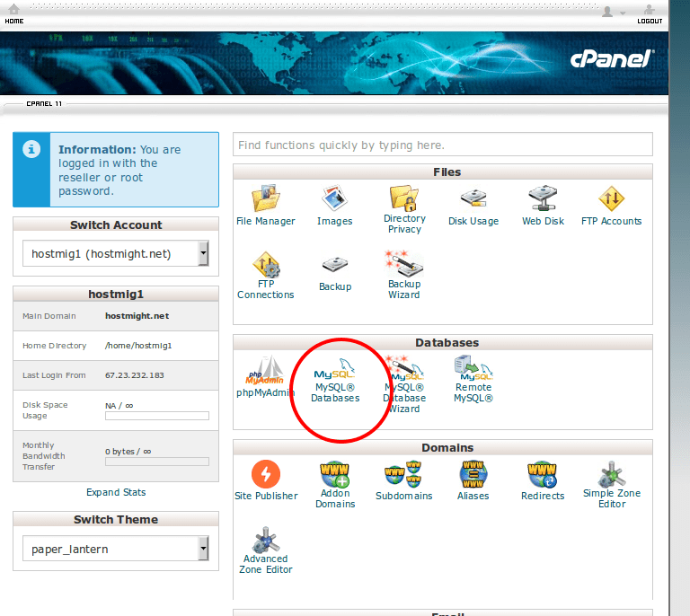Open the Switch Account dropdown
Viewport: 690px width, 616px height.
[115, 253]
